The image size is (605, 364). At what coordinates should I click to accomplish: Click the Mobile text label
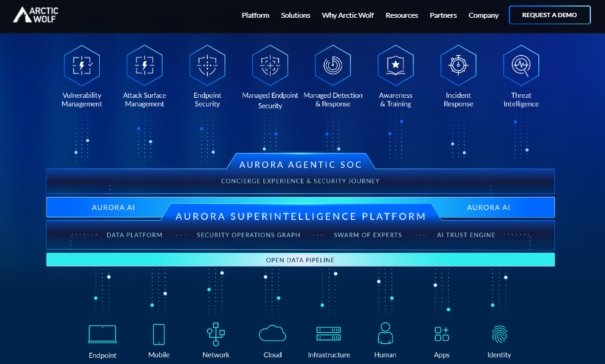pyautogui.click(x=159, y=355)
